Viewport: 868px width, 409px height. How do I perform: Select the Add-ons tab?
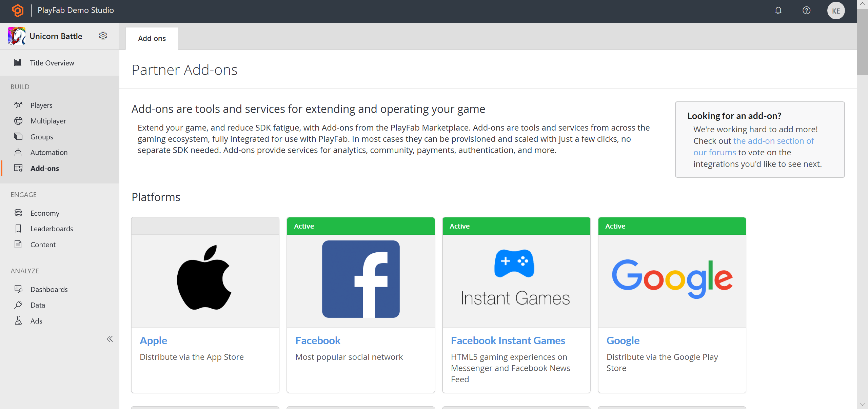pos(152,38)
